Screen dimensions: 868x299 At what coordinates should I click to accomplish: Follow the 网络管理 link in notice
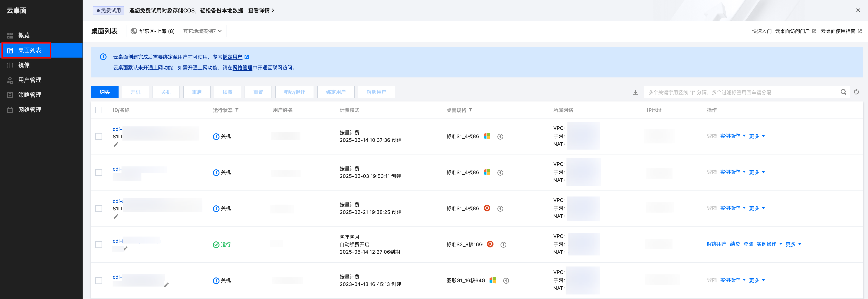(242, 68)
